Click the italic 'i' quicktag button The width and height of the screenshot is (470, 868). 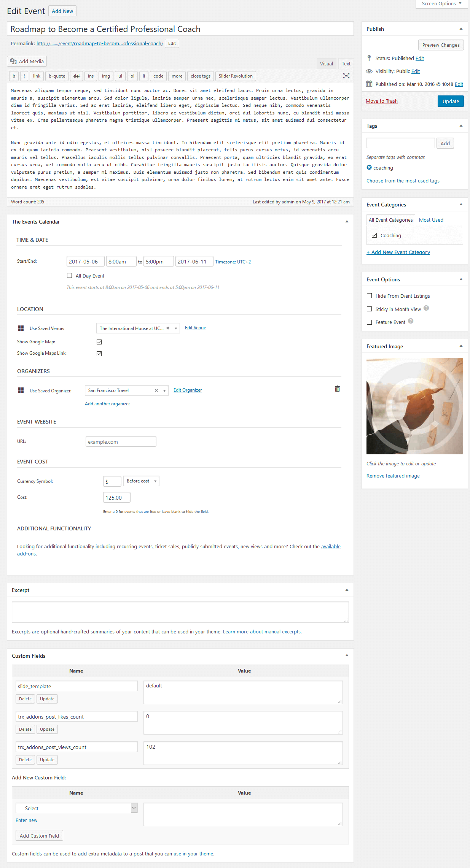[24, 76]
